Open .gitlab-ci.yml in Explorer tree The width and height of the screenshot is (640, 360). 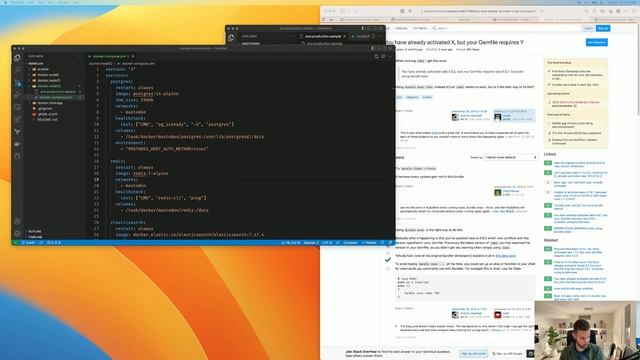[x=47, y=114]
